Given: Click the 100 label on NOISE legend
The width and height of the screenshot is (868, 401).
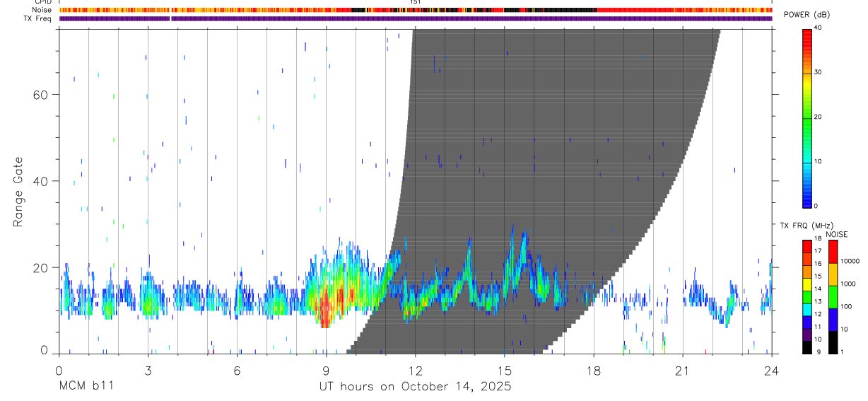Looking at the screenshot, I should [848, 307].
